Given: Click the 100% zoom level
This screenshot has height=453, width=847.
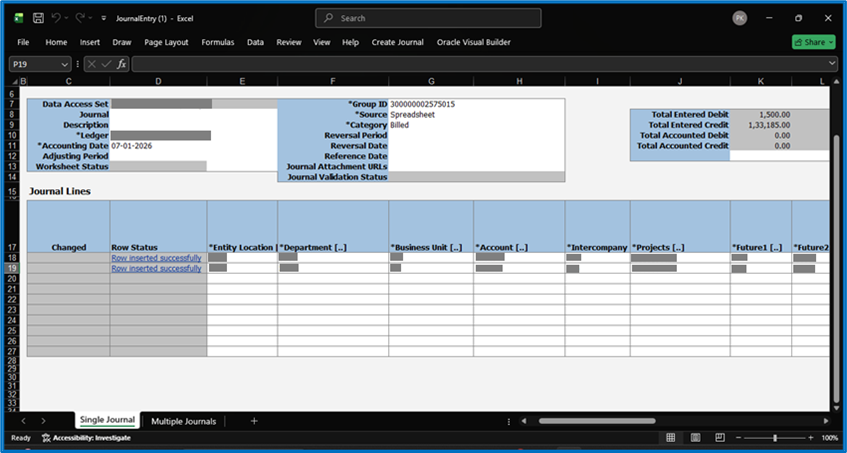Looking at the screenshot, I should [829, 438].
